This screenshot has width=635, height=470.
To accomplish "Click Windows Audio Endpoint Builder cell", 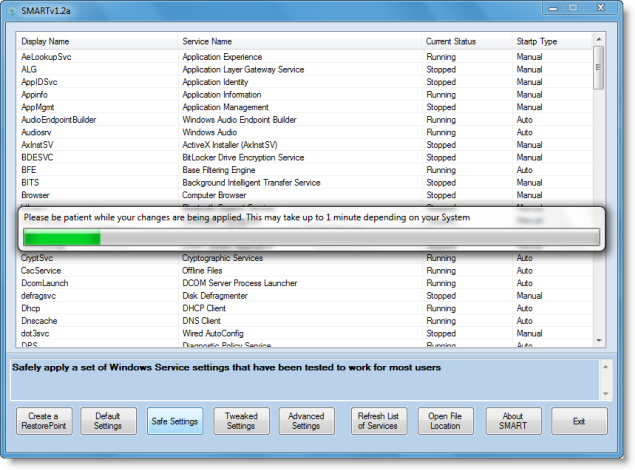I will [239, 119].
